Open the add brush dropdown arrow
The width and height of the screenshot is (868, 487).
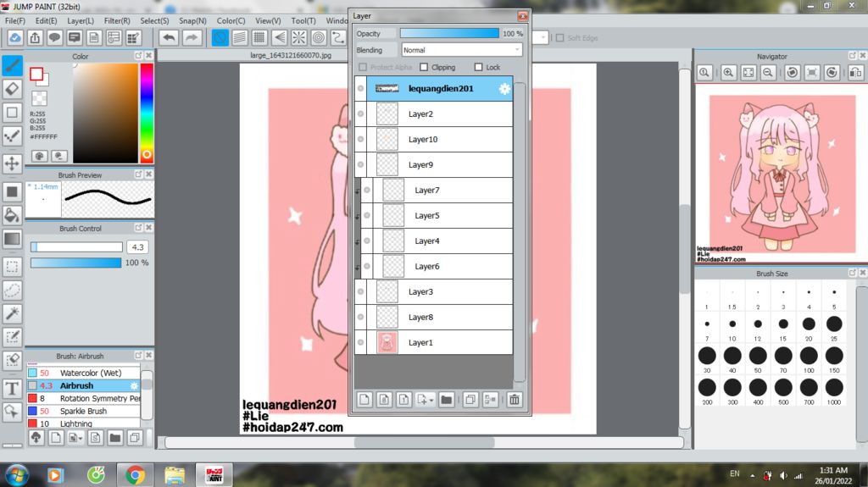81,439
